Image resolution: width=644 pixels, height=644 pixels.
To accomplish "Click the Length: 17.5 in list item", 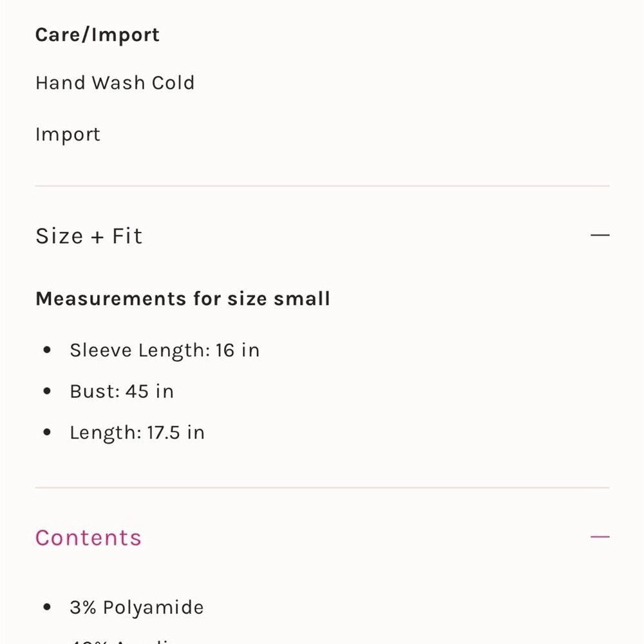I will 137,433.
